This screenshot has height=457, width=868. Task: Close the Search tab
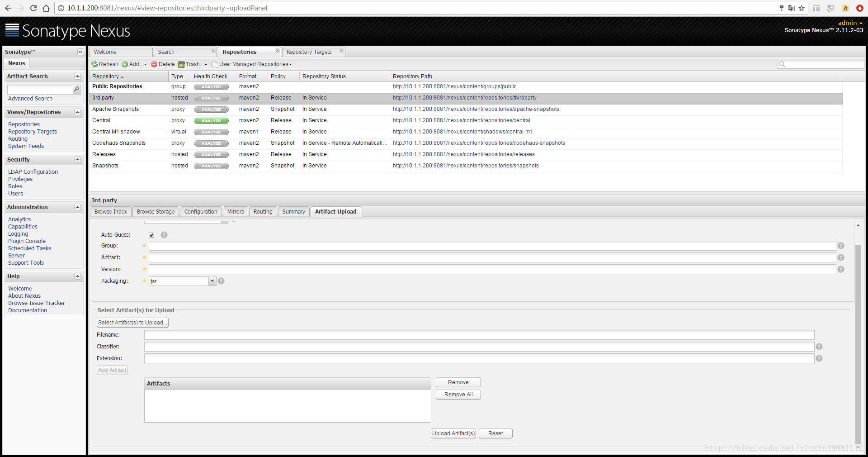pos(213,51)
